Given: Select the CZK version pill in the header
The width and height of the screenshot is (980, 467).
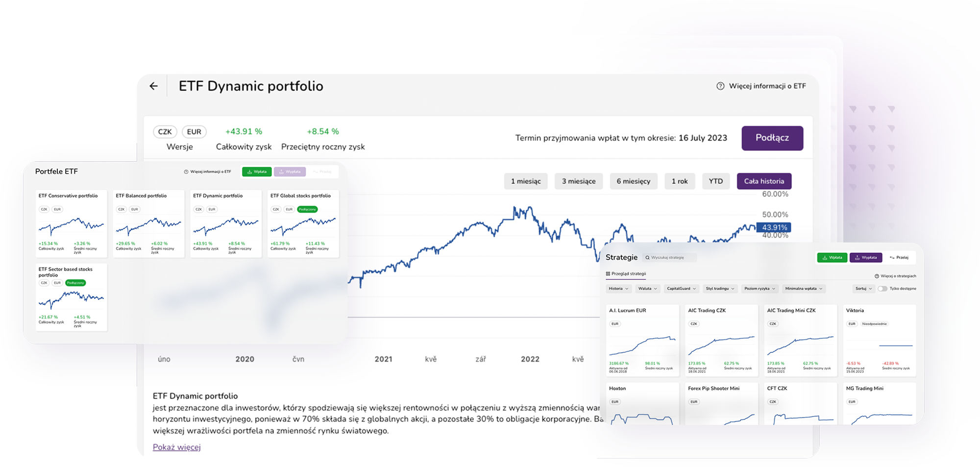Looking at the screenshot, I should click(x=165, y=132).
